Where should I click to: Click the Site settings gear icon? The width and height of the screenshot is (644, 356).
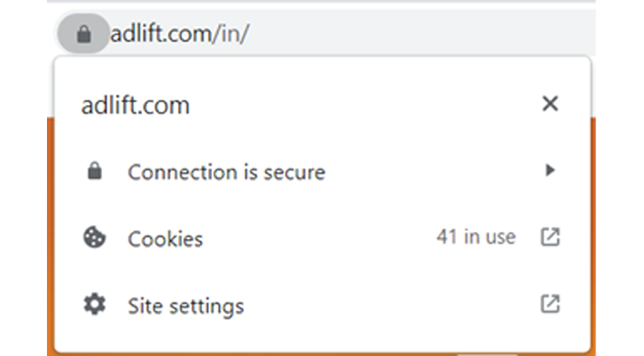click(95, 304)
